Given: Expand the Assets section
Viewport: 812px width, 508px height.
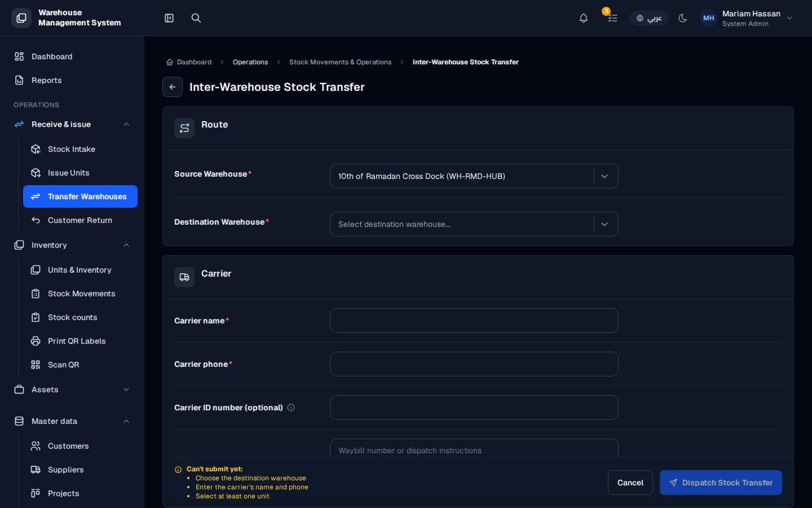Looking at the screenshot, I should coord(72,389).
